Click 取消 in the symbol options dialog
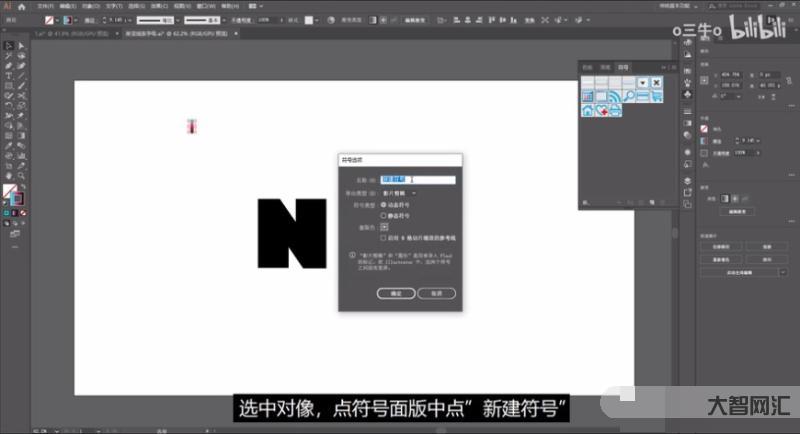800x434 pixels. pyautogui.click(x=436, y=293)
